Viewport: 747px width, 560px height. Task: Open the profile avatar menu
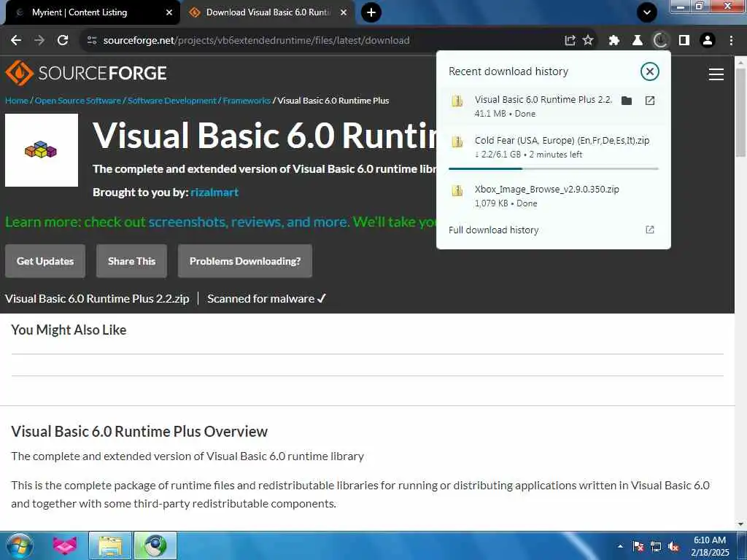(708, 41)
